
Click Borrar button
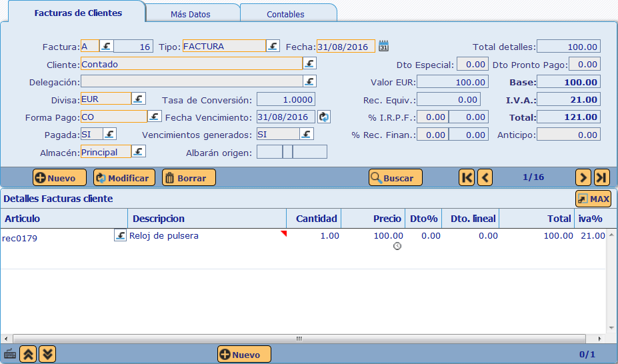tap(189, 177)
